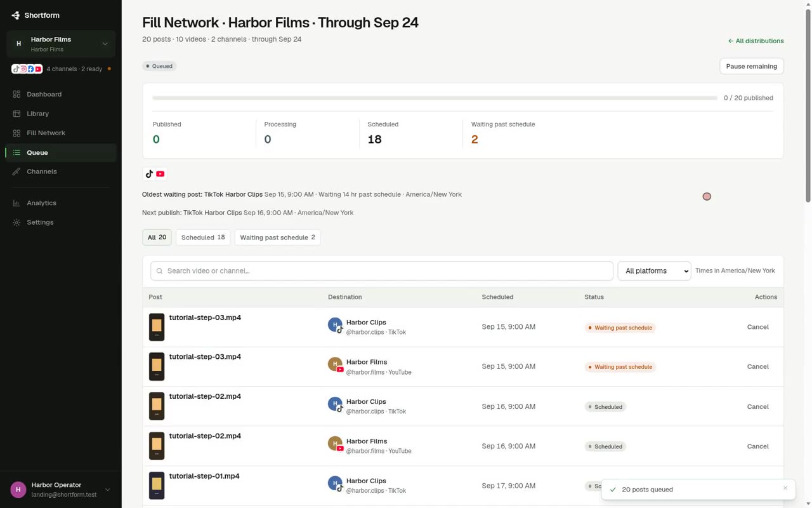
Task: Select the 'All 20' filter tab
Action: pos(157,237)
